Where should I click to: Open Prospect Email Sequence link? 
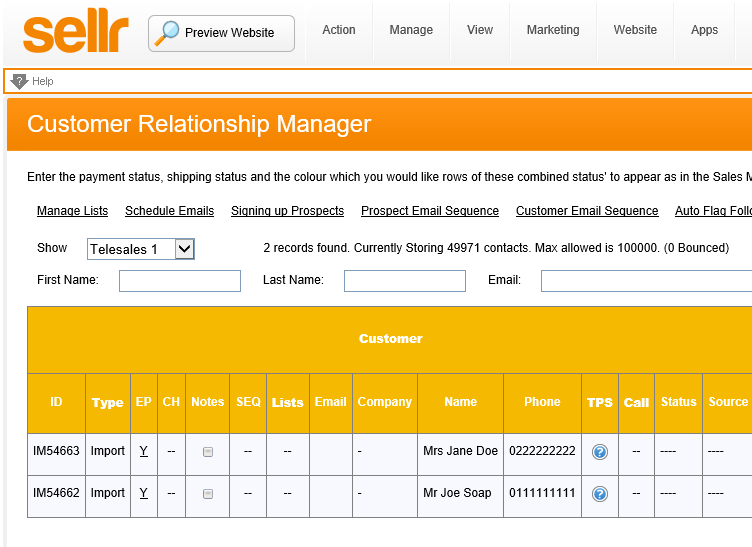click(x=430, y=211)
